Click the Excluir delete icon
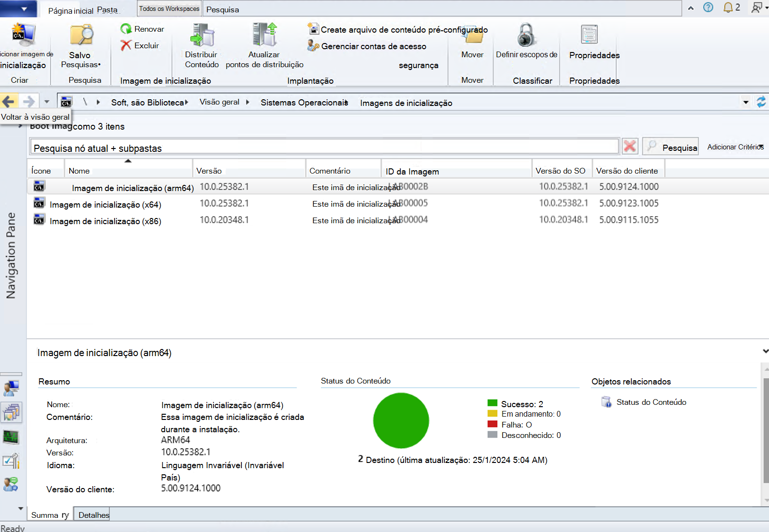The width and height of the screenshot is (769, 532). [126, 45]
